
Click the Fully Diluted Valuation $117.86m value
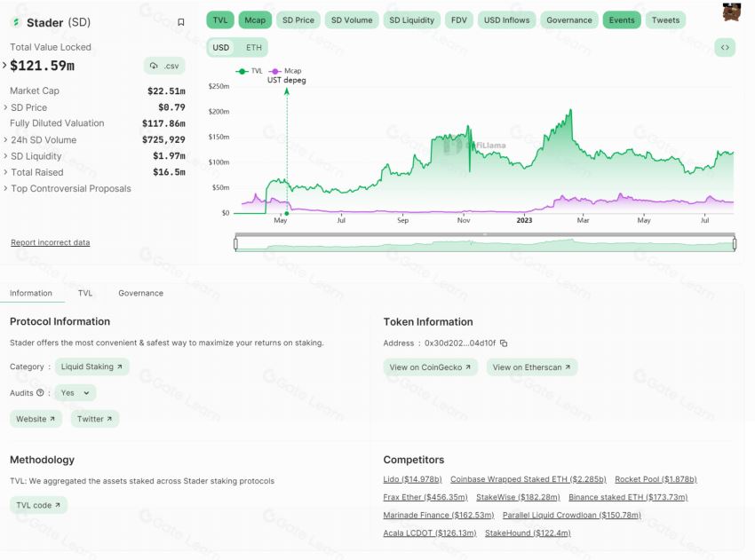click(163, 123)
